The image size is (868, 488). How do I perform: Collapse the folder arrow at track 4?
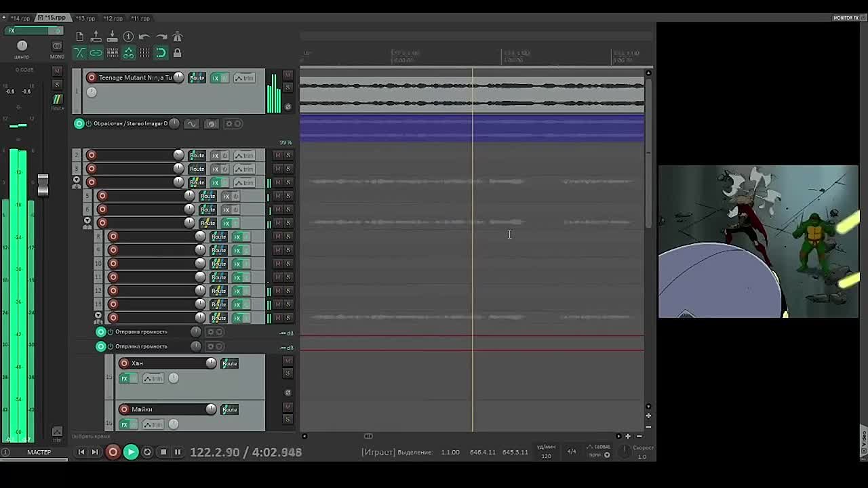(77, 181)
